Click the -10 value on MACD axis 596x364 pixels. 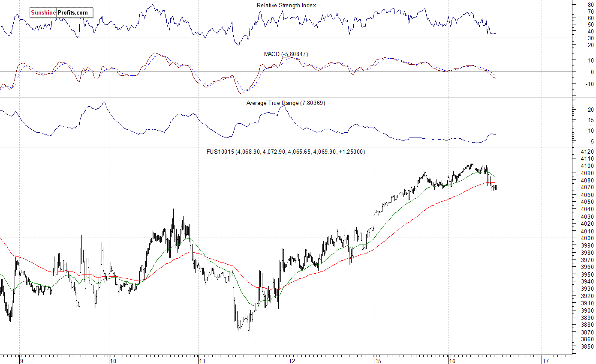click(x=590, y=84)
